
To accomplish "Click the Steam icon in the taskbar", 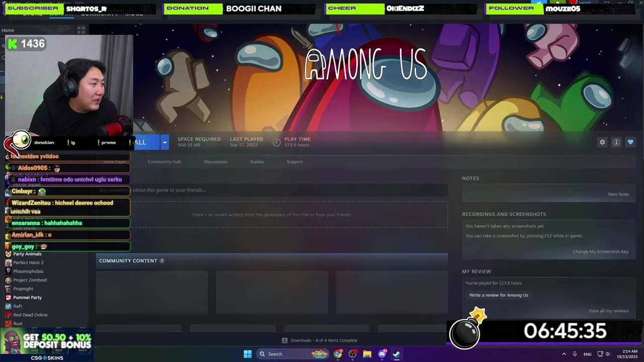I will 396,354.
